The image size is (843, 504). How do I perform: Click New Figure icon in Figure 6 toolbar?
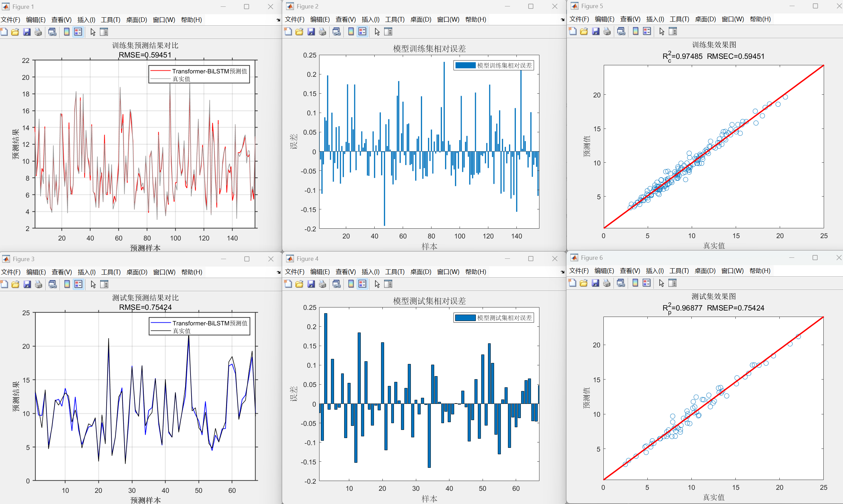click(572, 283)
